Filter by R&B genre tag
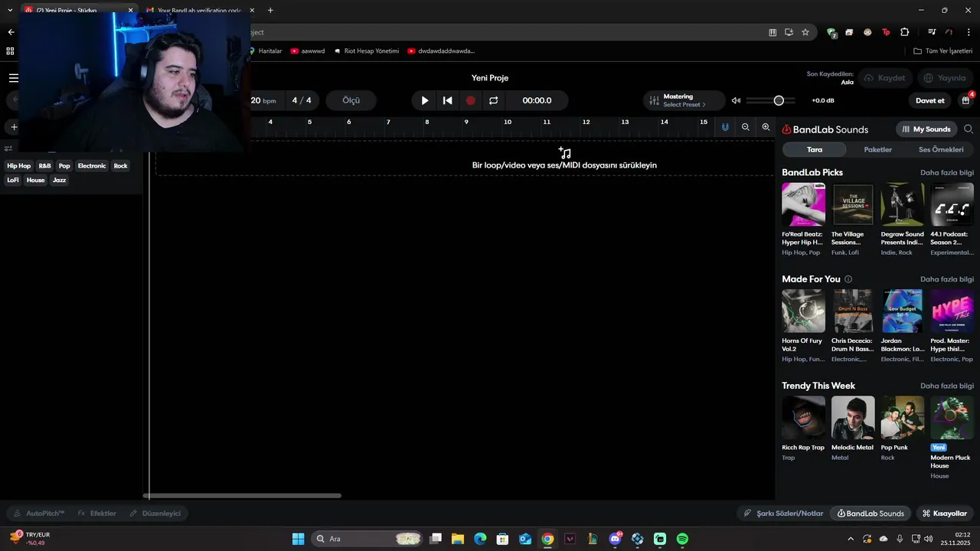Screen dimensions: 980x551 pyautogui.click(x=44, y=166)
